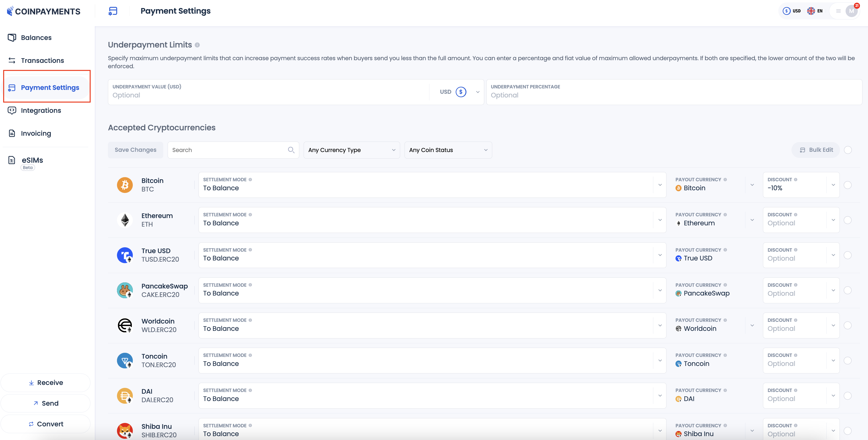Open the hamburger menu near the avatar
The width and height of the screenshot is (868, 440).
tap(838, 11)
